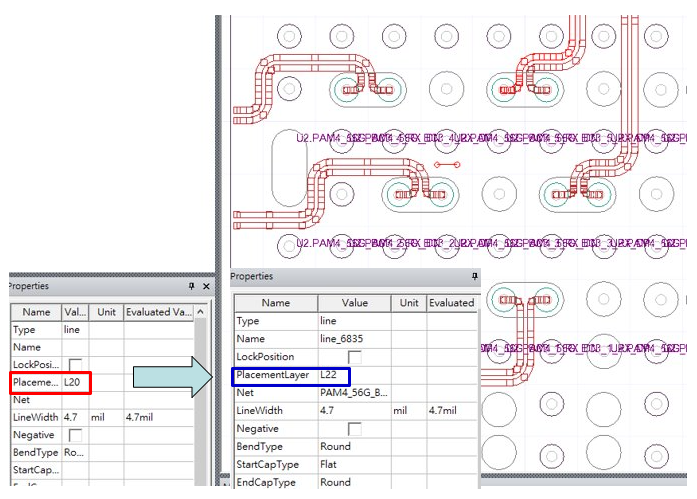The height and width of the screenshot is (499, 697).
Task: Click the 4.7mil evaluated value in left panel
Action: coord(139,417)
